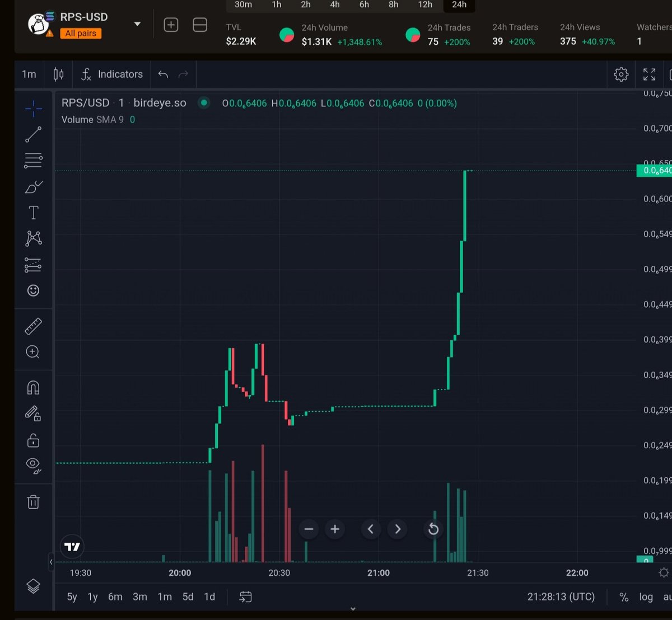Click the 24h Volume pie chart icon

tap(287, 35)
